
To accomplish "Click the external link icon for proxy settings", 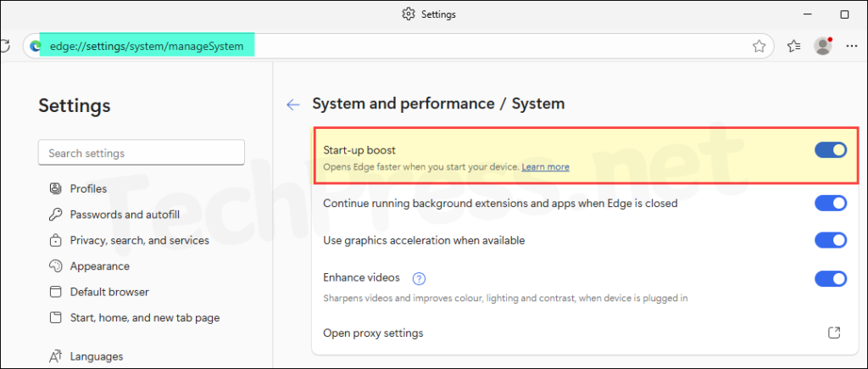I will point(834,333).
